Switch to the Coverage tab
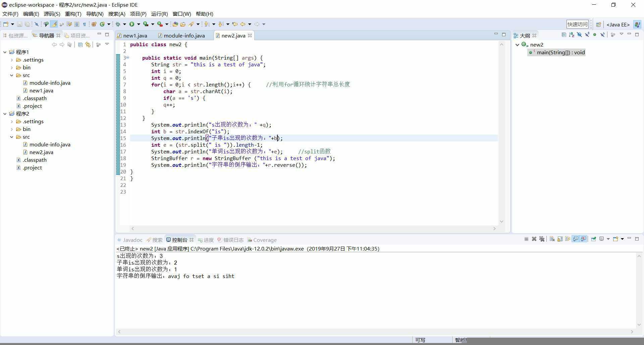 pos(262,240)
